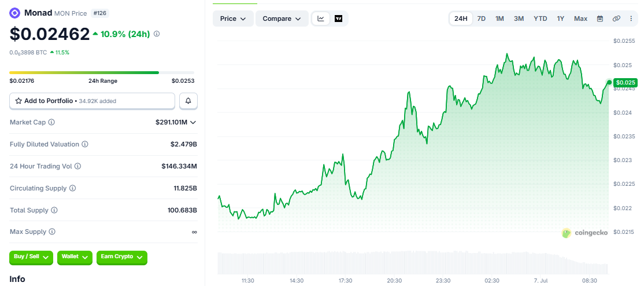The image size is (644, 286).
Task: Click the Add to Portfolio button
Action: point(92,101)
